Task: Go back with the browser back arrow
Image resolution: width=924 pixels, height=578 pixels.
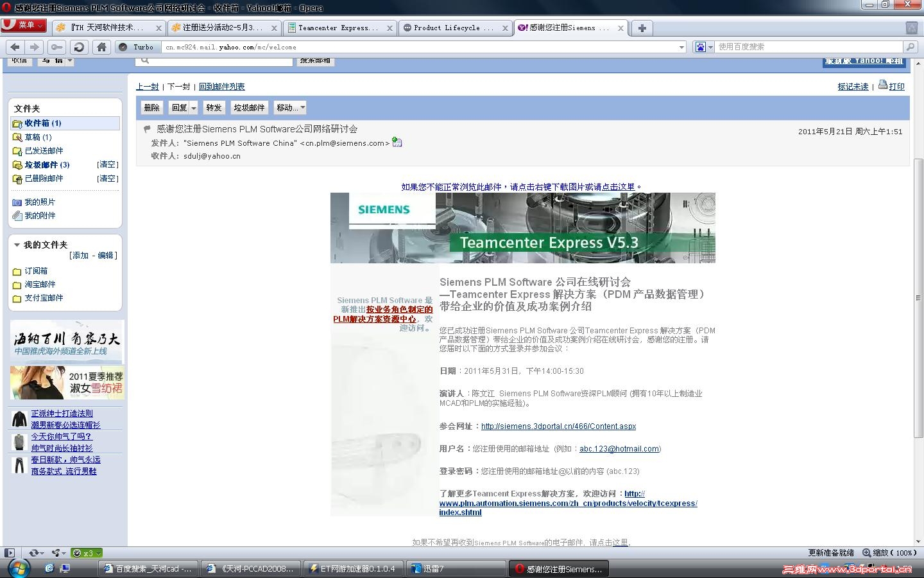Action: (x=15, y=47)
